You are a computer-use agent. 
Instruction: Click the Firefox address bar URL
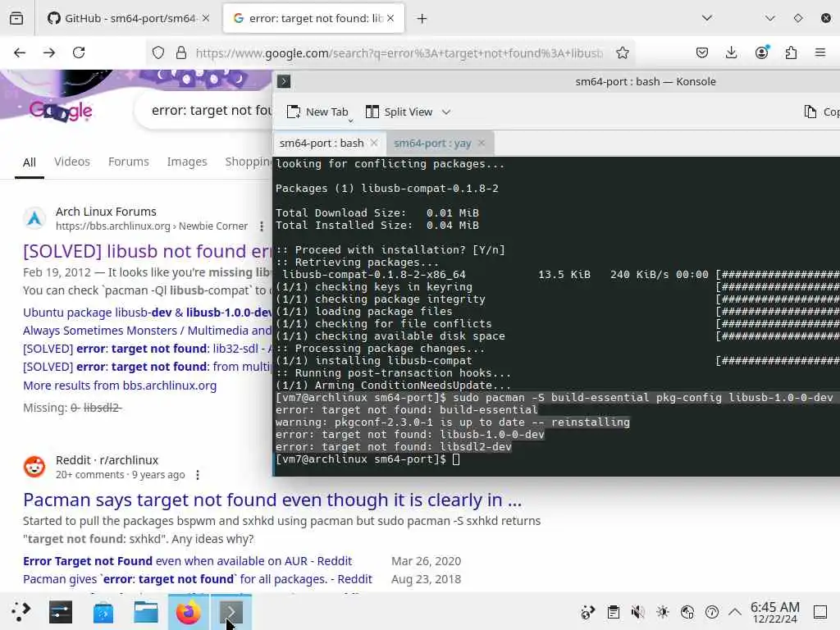(399, 53)
